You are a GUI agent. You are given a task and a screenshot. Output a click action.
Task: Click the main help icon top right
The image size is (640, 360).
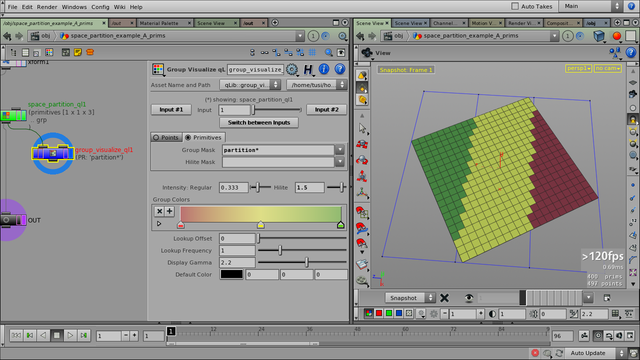point(632,6)
